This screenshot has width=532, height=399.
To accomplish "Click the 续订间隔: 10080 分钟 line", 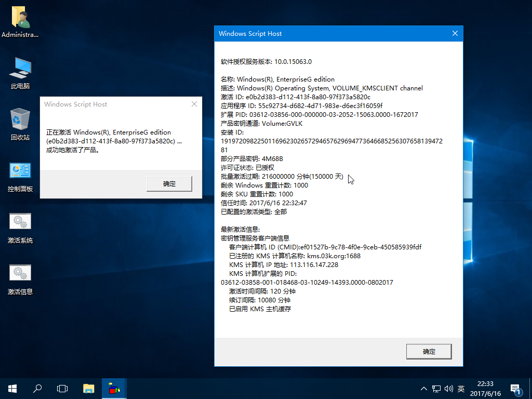I will (260, 300).
